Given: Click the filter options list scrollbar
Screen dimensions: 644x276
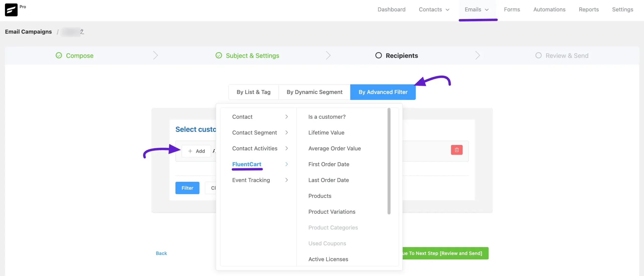Looking at the screenshot, I should (x=389, y=161).
